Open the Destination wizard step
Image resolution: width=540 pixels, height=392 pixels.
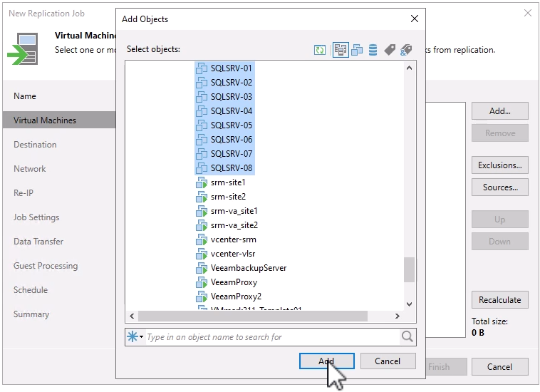click(x=35, y=145)
